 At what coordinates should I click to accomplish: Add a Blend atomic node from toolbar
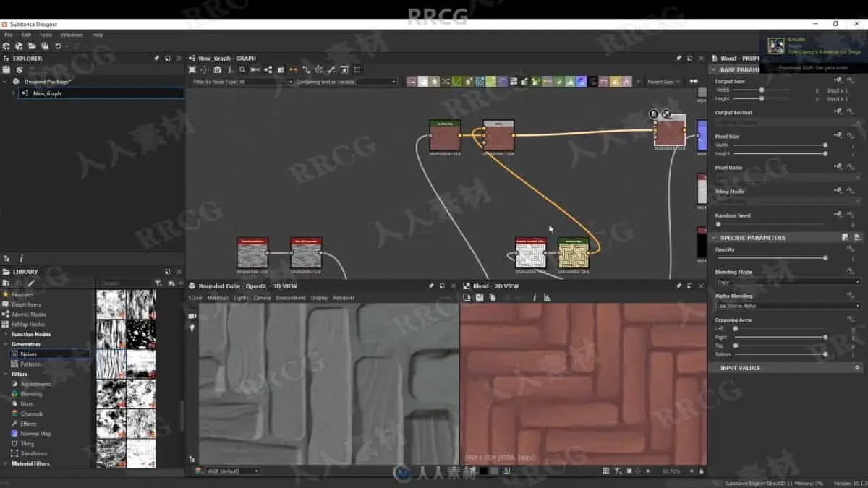[x=423, y=82]
